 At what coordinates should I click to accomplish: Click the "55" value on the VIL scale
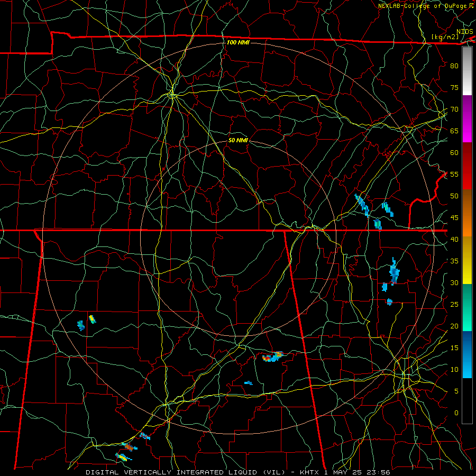pos(454,175)
